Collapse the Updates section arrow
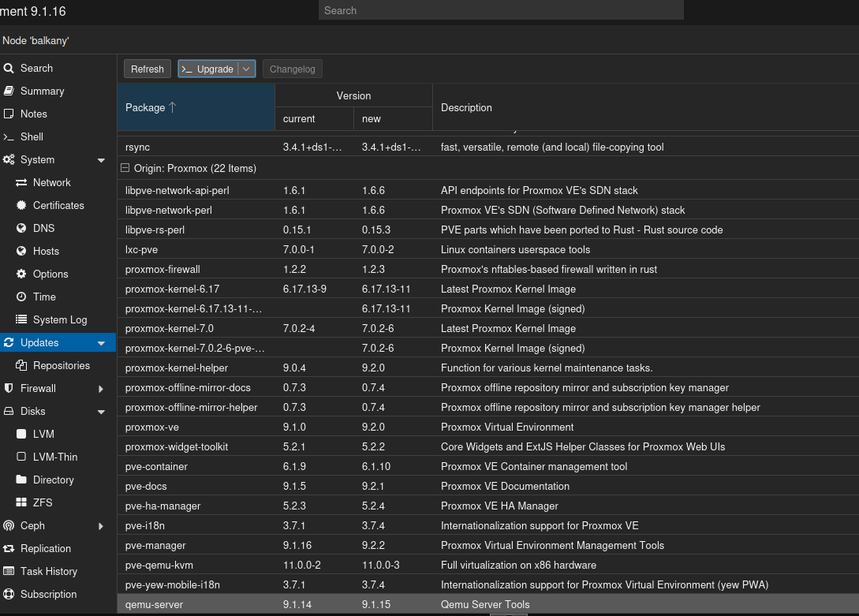The height and width of the screenshot is (616, 859). coord(101,343)
